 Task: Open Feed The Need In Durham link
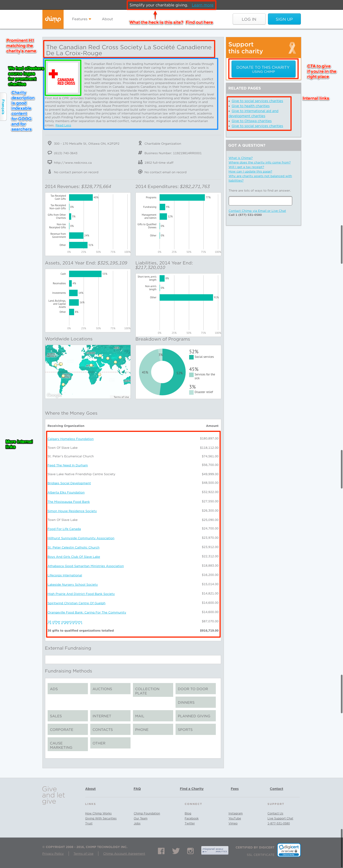[x=67, y=465]
